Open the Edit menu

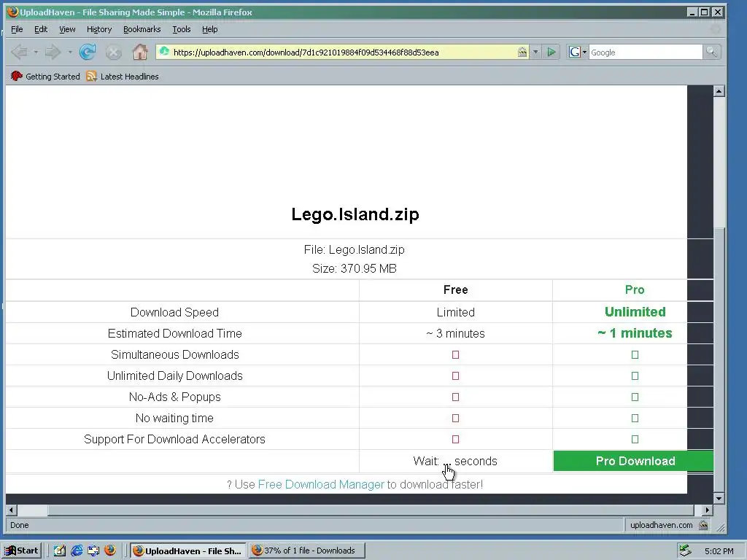tap(41, 29)
